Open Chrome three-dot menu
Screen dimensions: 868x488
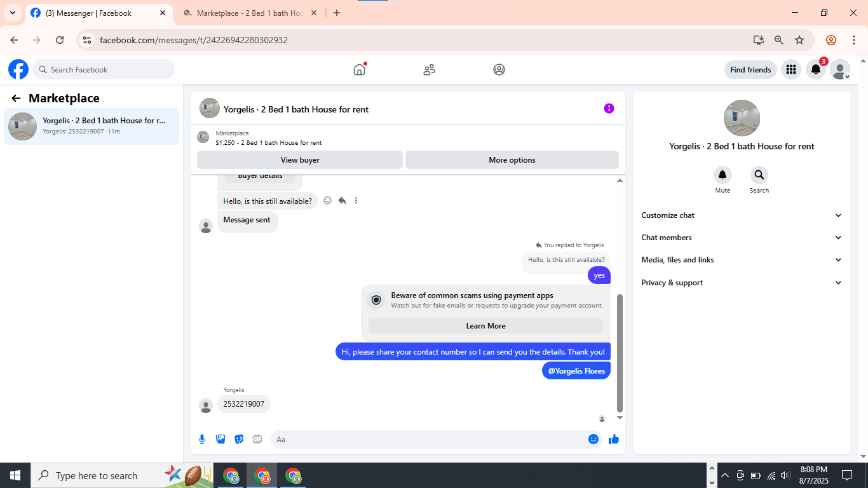coord(854,40)
